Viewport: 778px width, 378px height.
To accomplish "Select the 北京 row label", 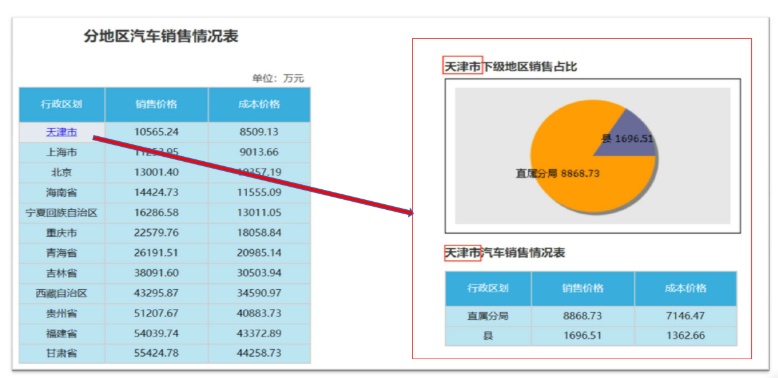I will click(x=62, y=172).
